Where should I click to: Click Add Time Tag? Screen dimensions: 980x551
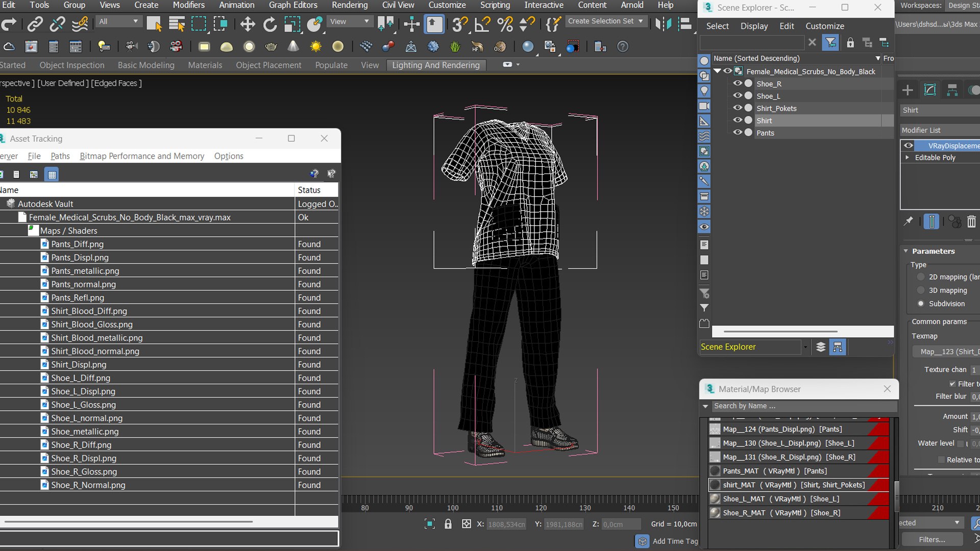click(x=675, y=541)
